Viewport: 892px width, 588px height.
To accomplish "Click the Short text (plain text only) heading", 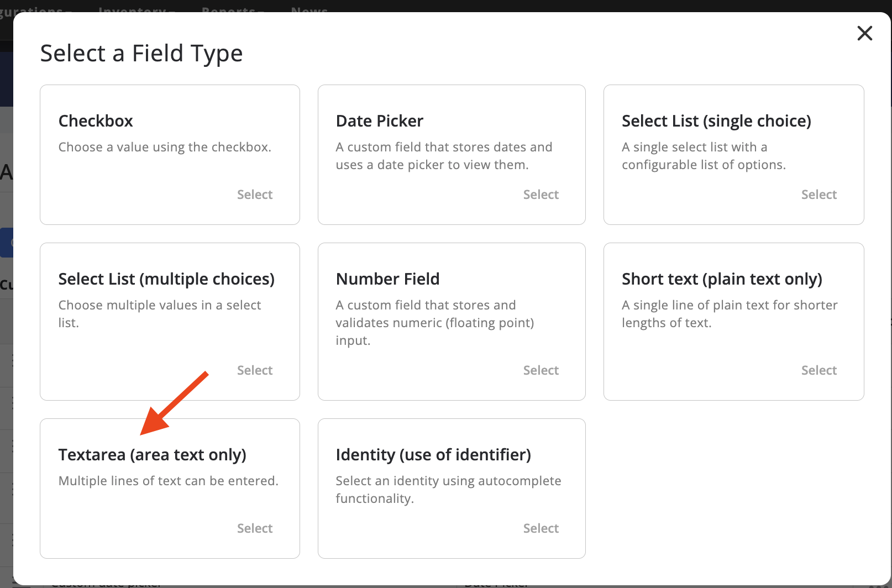I will pos(722,279).
